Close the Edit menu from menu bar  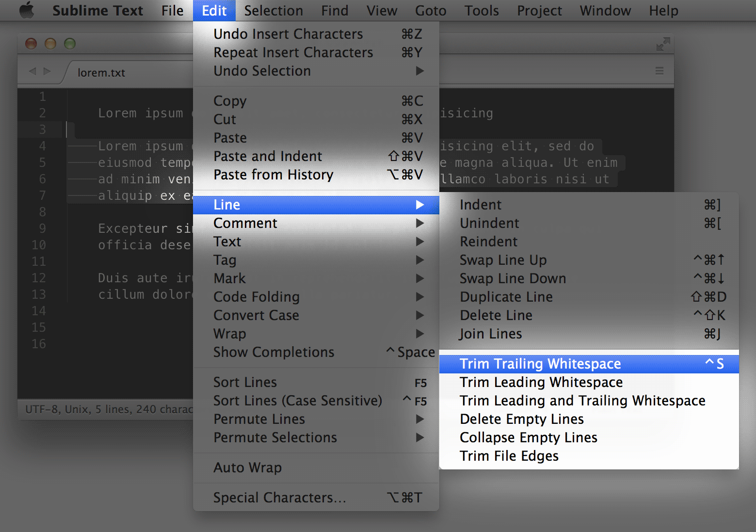[214, 10]
